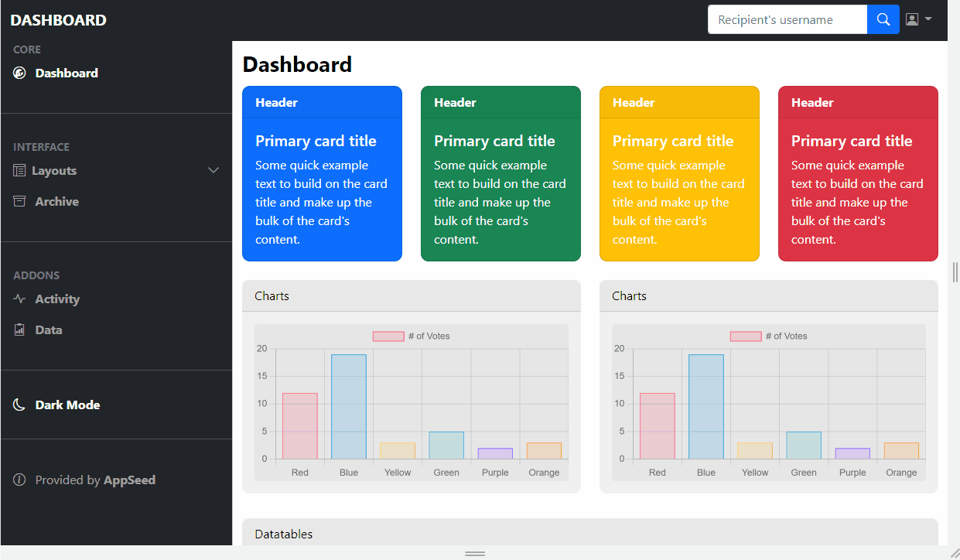
Task: Click the bottom-edge pane resize handle
Action: click(x=475, y=554)
